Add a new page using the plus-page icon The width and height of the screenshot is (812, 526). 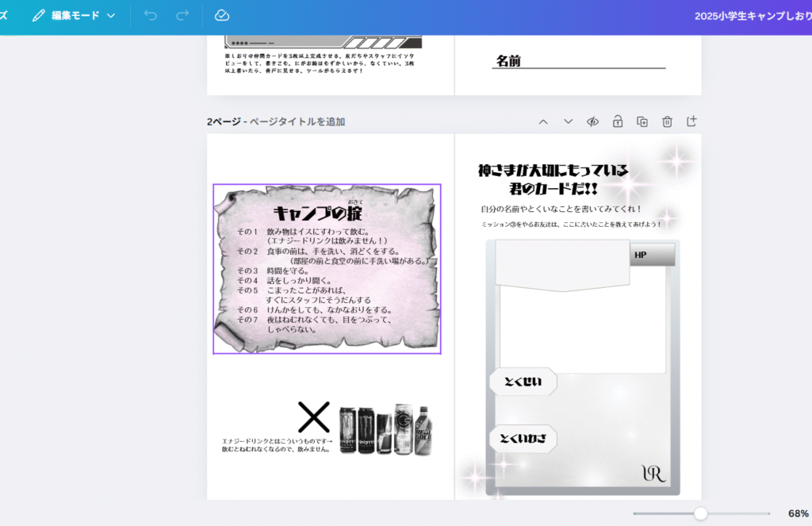[691, 121]
